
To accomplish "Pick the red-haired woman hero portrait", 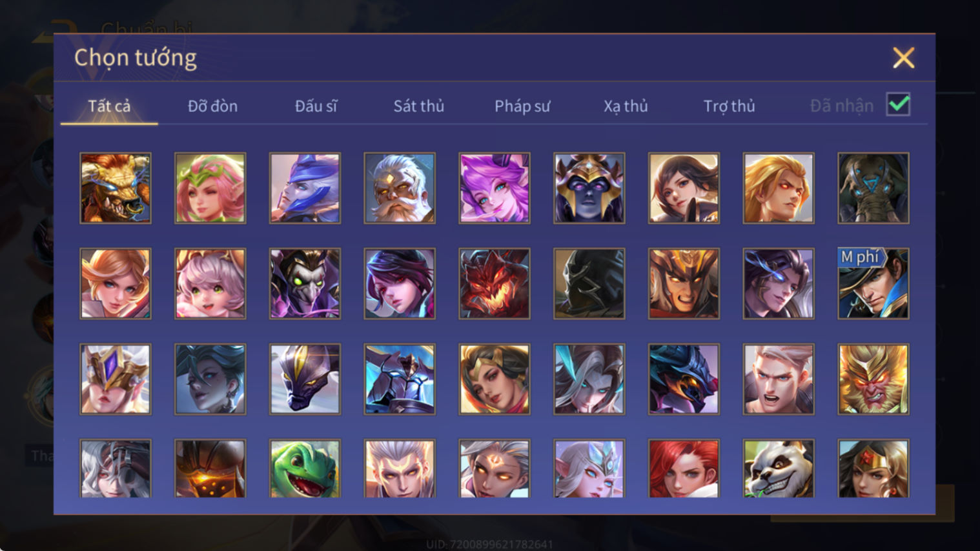I will click(x=684, y=468).
